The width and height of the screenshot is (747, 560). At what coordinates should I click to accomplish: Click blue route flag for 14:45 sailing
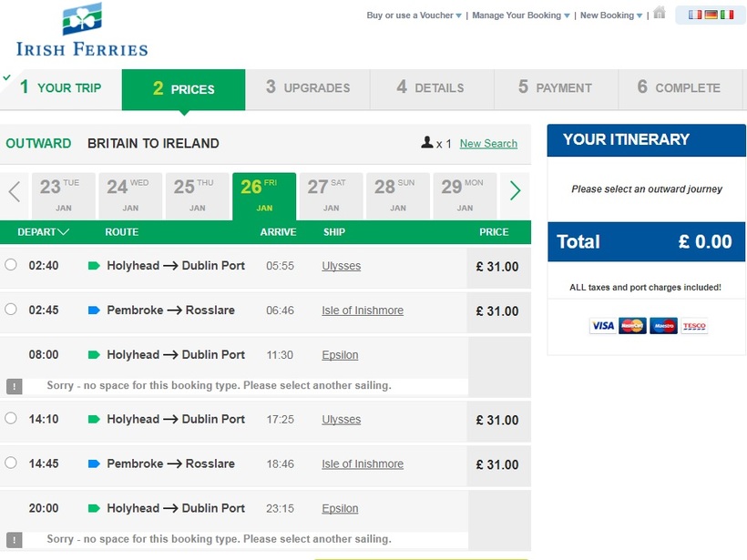(x=94, y=463)
